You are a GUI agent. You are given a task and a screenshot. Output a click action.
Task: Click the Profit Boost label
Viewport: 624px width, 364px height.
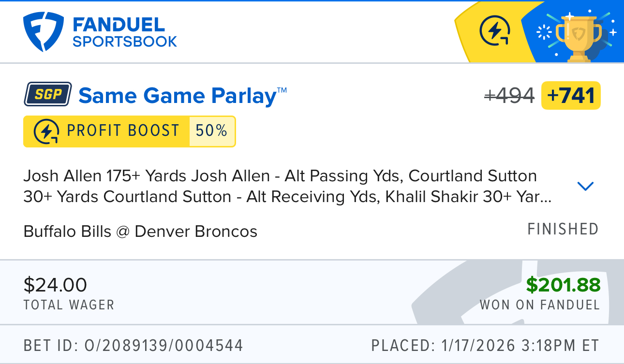[123, 131]
